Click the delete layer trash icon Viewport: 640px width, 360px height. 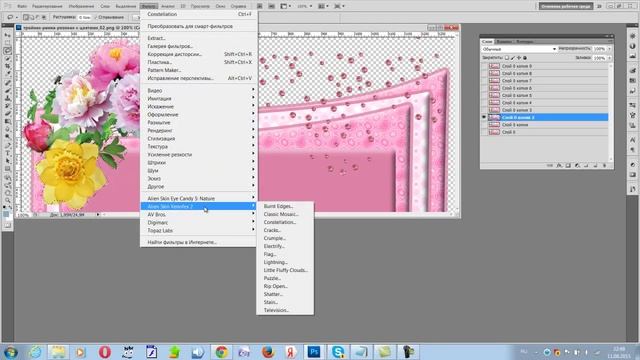pyautogui.click(x=604, y=166)
